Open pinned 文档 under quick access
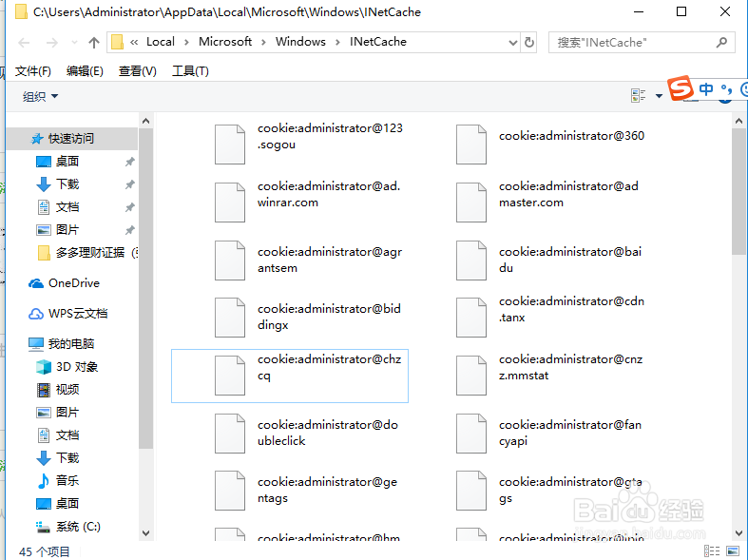 click(67, 207)
